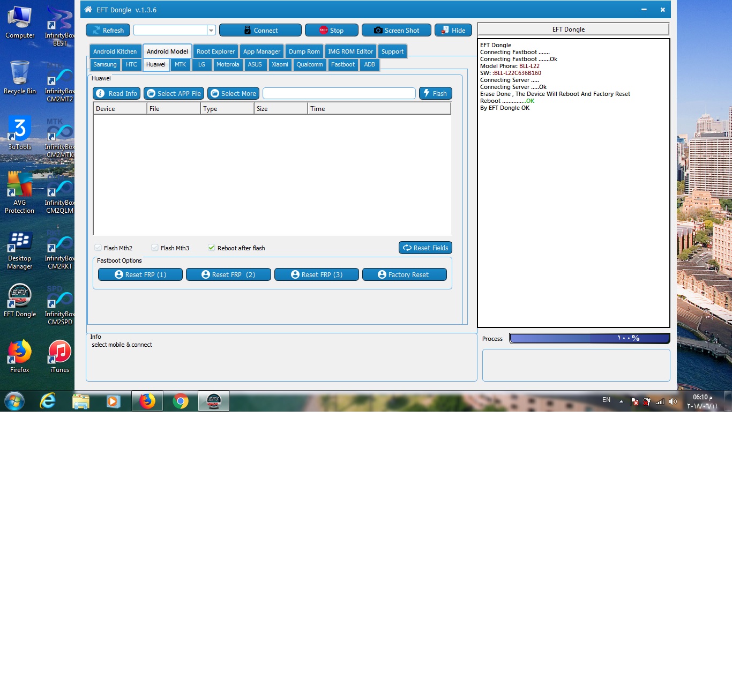Image resolution: width=732 pixels, height=700 pixels.
Task: Select Qualcomm brand tab
Action: 310,64
